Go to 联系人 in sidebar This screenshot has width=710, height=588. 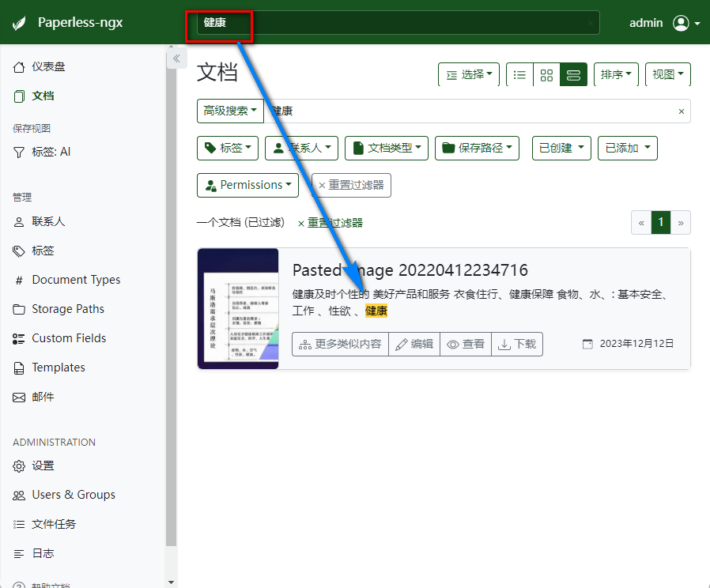point(47,222)
